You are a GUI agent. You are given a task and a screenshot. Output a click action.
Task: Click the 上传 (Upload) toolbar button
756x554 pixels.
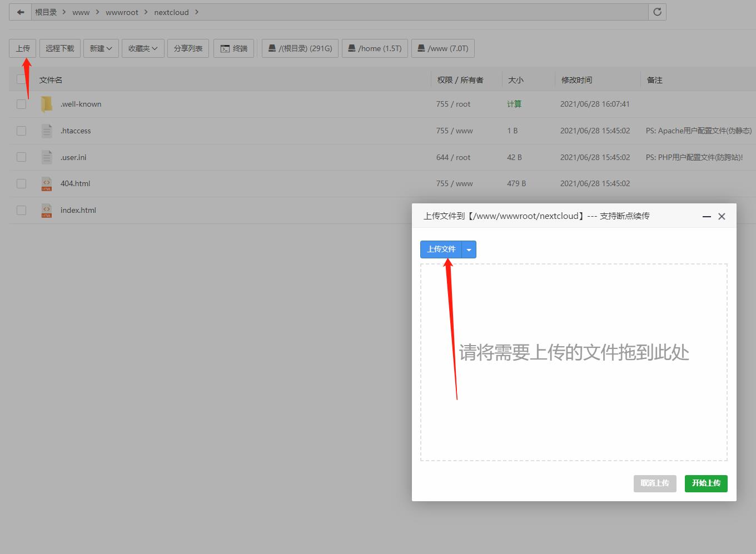pos(23,48)
